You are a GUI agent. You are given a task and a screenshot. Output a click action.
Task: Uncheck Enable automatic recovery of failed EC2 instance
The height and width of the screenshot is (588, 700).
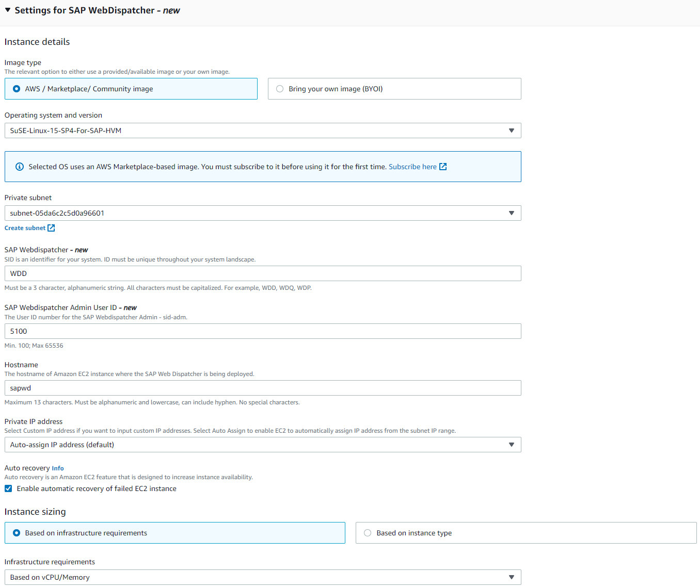click(x=8, y=488)
